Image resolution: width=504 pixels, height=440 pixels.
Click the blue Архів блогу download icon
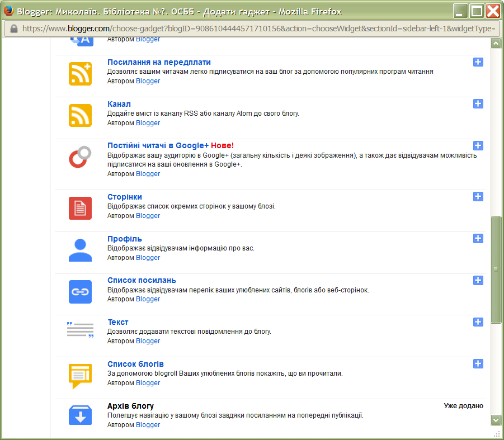point(80,415)
